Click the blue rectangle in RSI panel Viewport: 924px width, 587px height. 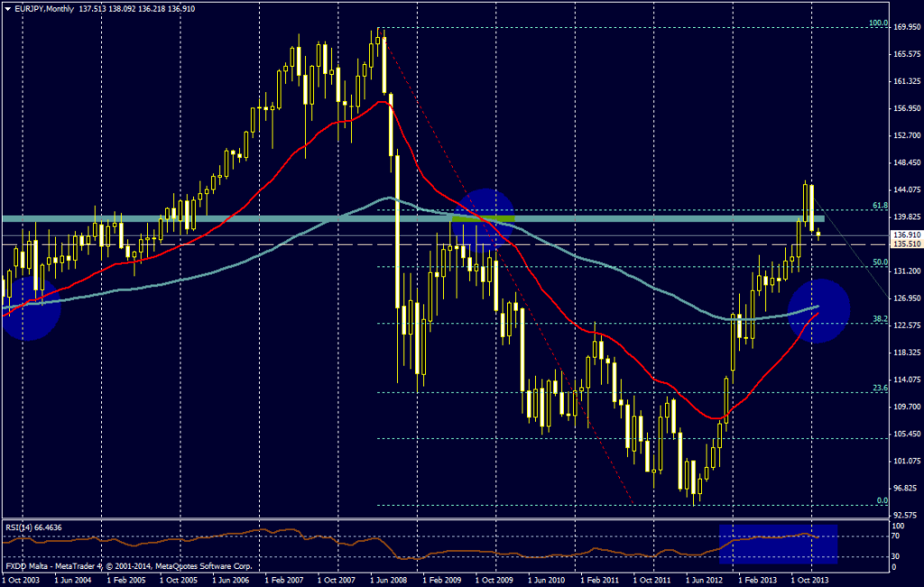click(x=778, y=545)
